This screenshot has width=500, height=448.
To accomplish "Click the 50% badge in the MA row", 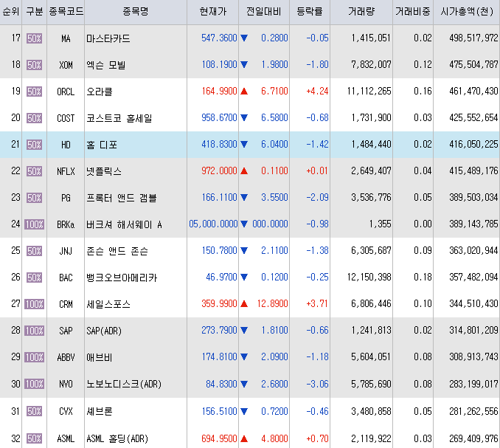I will tap(35, 38).
